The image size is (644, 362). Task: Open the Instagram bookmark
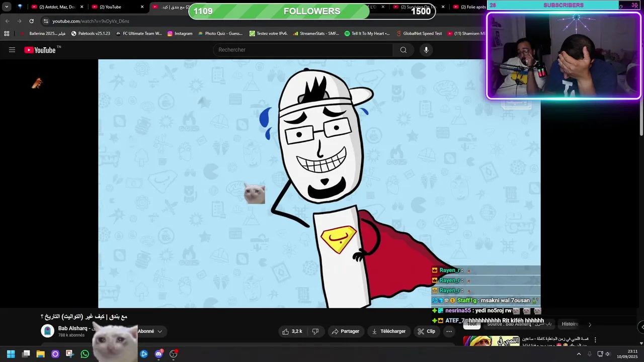(x=180, y=33)
